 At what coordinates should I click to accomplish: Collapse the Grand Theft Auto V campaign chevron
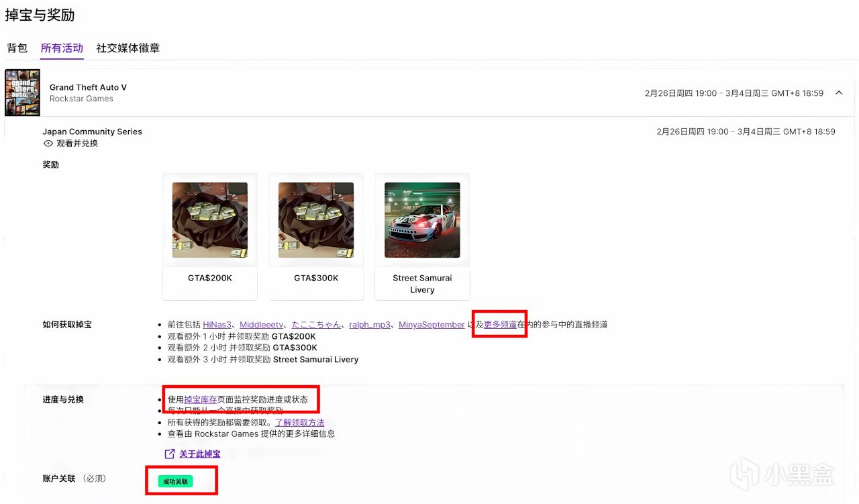839,93
